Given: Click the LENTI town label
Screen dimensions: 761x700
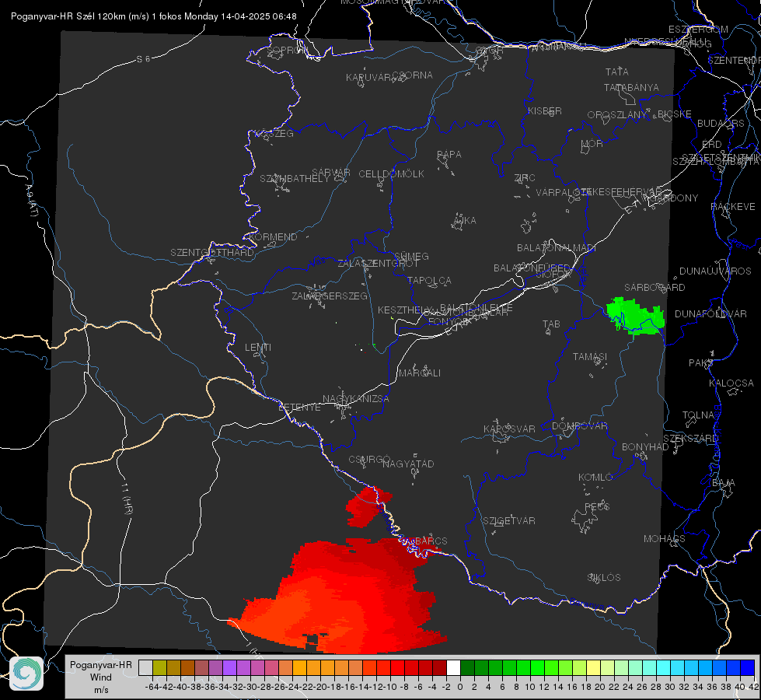Looking at the screenshot, I should [x=258, y=348].
